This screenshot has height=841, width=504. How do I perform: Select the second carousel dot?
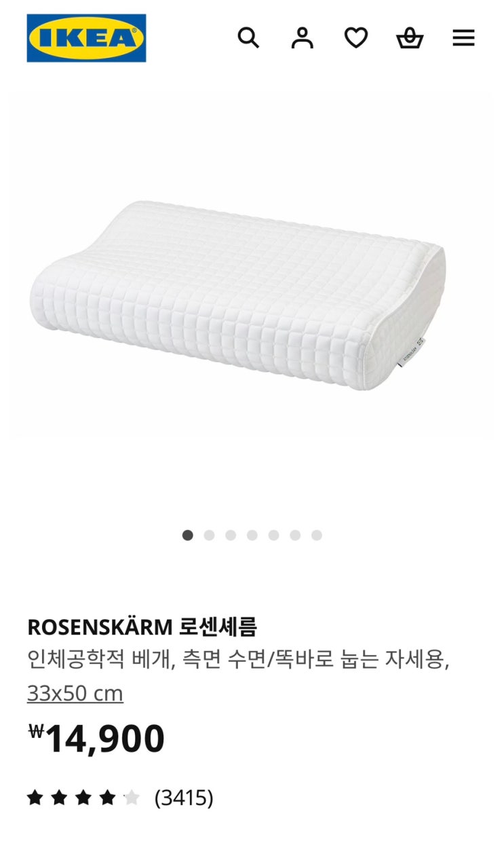209,536
